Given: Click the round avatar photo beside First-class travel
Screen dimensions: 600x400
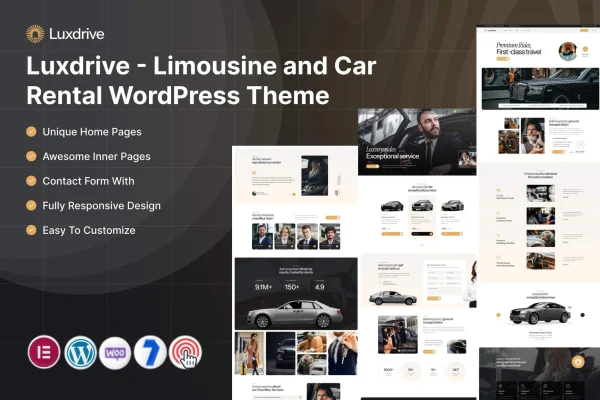Looking at the screenshot, I should click(x=568, y=51).
